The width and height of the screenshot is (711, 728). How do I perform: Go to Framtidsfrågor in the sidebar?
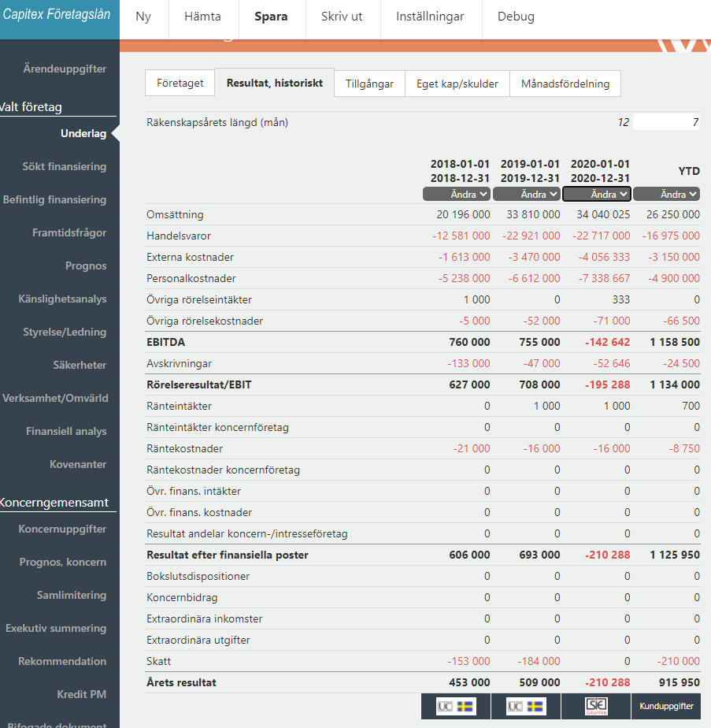(69, 232)
